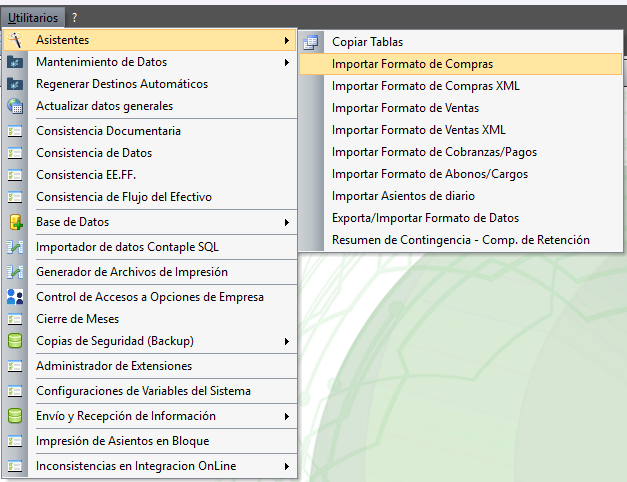Open Consistencia Documentaria entry
Viewport: 627px width, 482px height.
click(150, 131)
